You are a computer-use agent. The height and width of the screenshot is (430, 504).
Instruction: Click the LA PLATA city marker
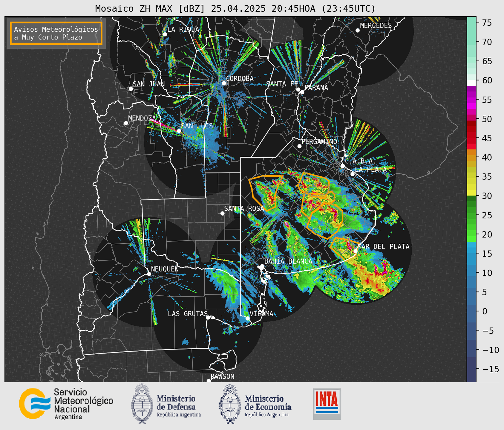click(x=353, y=174)
